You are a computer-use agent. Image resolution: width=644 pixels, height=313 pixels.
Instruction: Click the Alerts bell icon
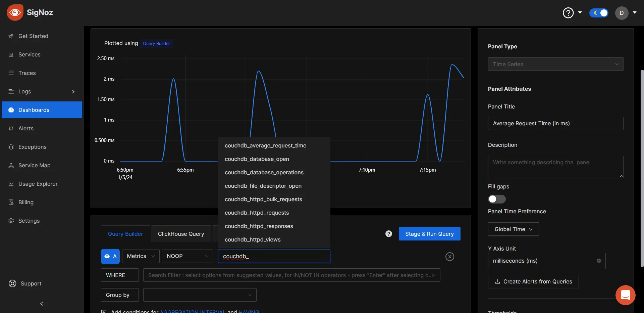tap(11, 128)
